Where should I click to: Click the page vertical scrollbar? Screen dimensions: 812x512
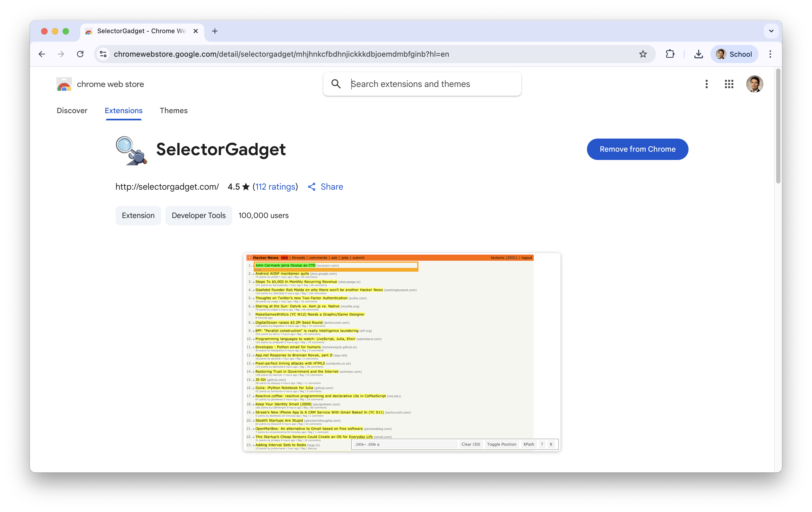coord(778,127)
